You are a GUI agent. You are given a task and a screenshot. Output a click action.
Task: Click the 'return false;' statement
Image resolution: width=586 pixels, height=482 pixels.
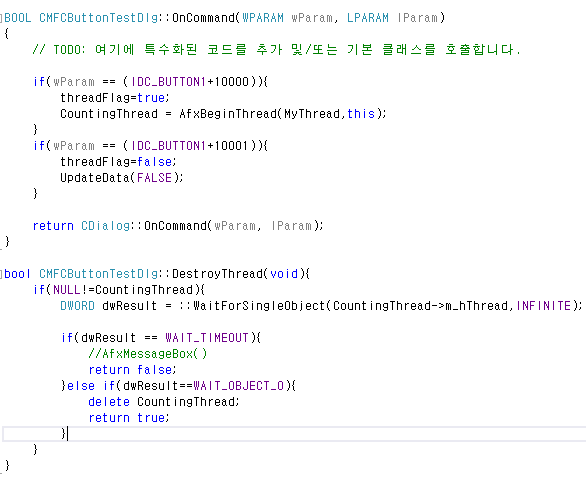(132, 370)
